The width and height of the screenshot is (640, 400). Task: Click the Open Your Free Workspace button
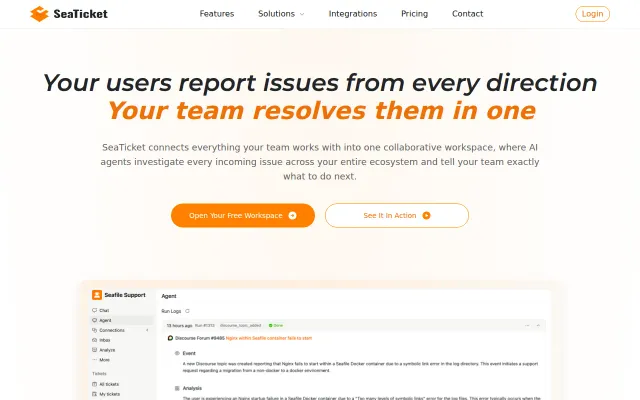243,216
